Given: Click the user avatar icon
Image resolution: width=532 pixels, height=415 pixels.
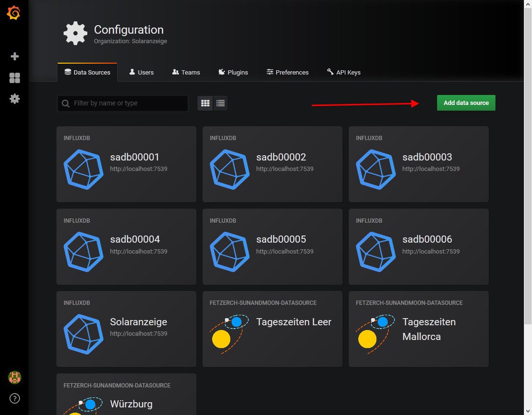Looking at the screenshot, I should 15,377.
